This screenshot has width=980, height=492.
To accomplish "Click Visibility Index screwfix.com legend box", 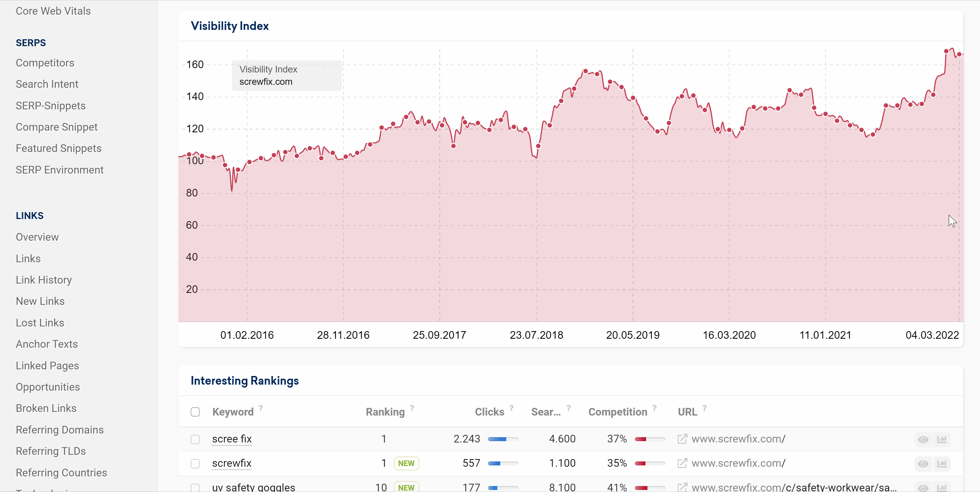I will click(x=287, y=75).
